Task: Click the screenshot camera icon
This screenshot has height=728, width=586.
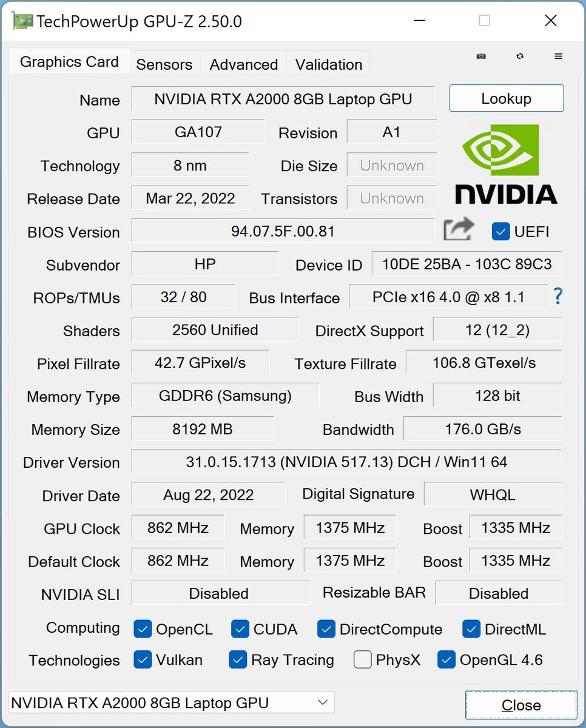Action: click(x=481, y=56)
